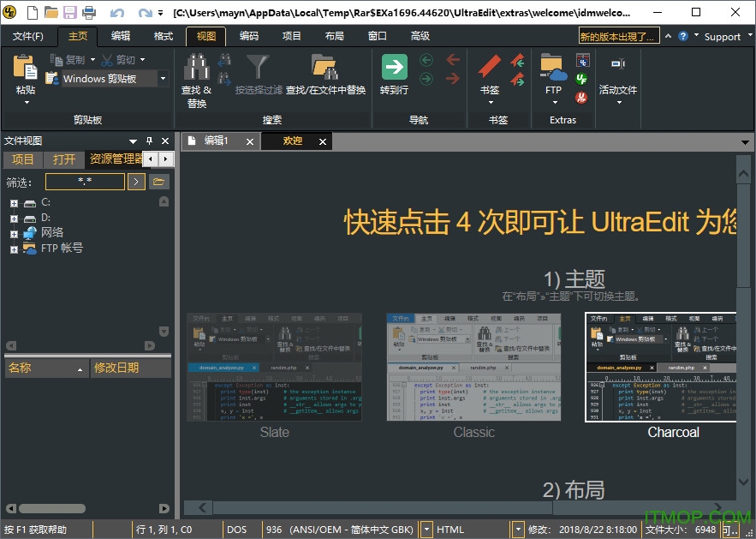Launch the UltraFinder (UF) green icon
Viewport: 756px width, 539px height.
click(581, 79)
